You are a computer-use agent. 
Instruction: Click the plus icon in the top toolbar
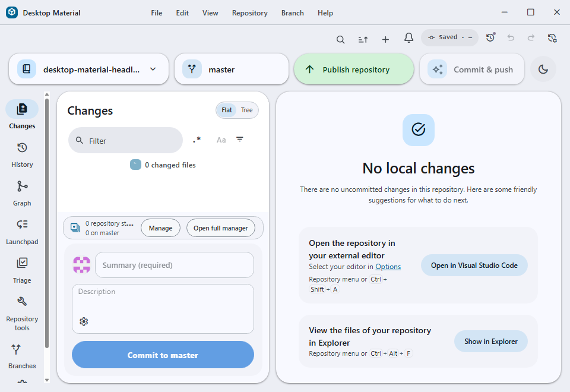(386, 39)
